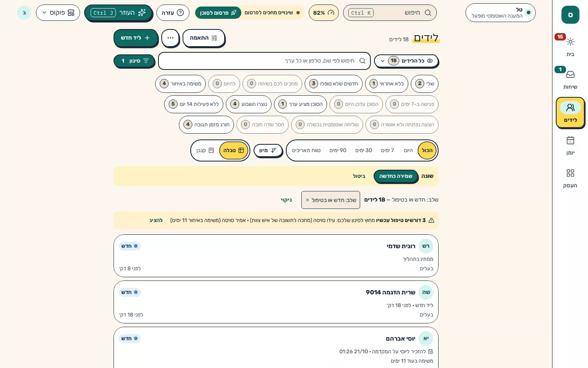
Task: Open the 82% gauge indicator
Action: click(323, 13)
